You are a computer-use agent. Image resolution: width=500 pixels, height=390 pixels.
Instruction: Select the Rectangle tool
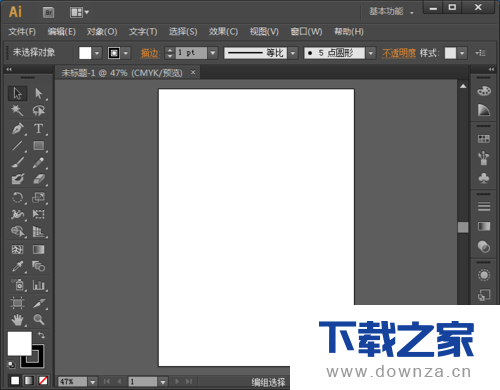point(39,146)
